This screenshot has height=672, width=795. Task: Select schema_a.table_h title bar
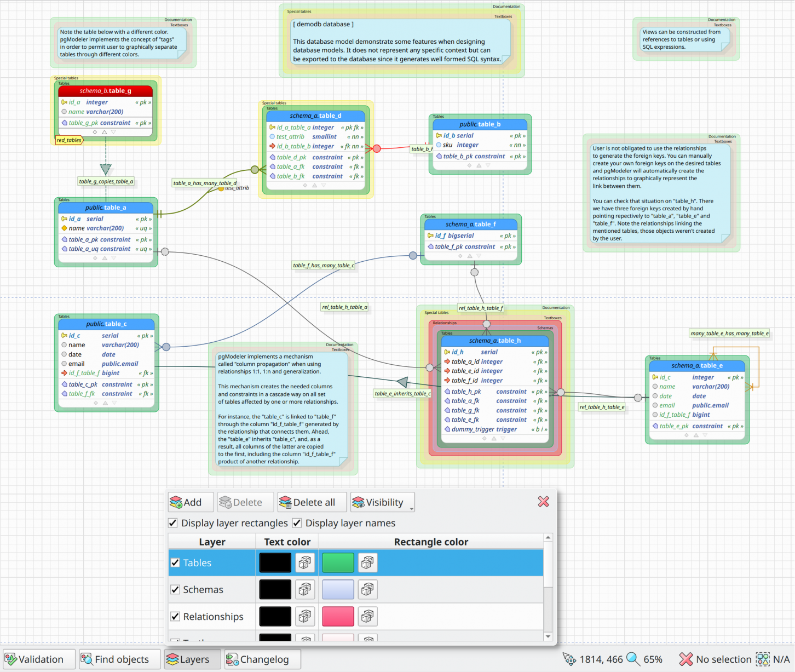click(x=495, y=341)
